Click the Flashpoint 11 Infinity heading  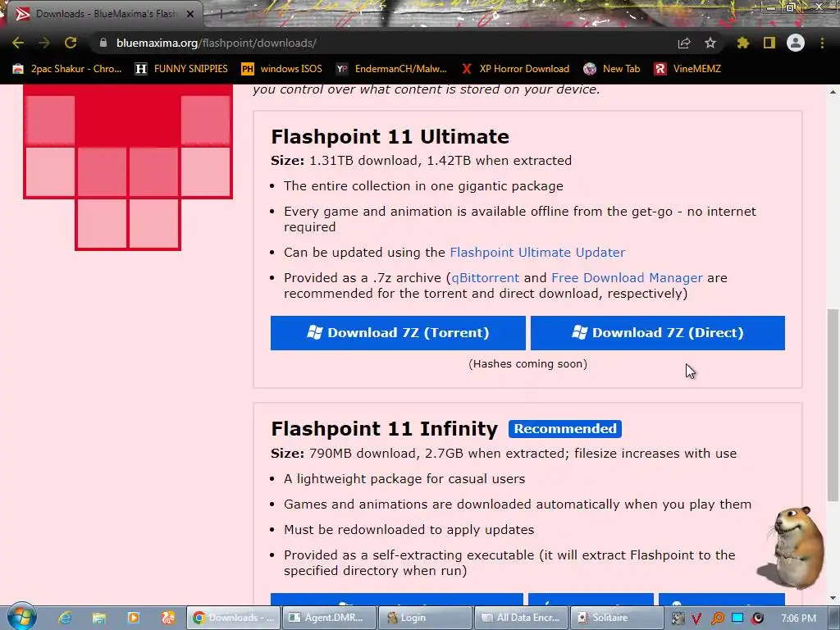tap(385, 428)
